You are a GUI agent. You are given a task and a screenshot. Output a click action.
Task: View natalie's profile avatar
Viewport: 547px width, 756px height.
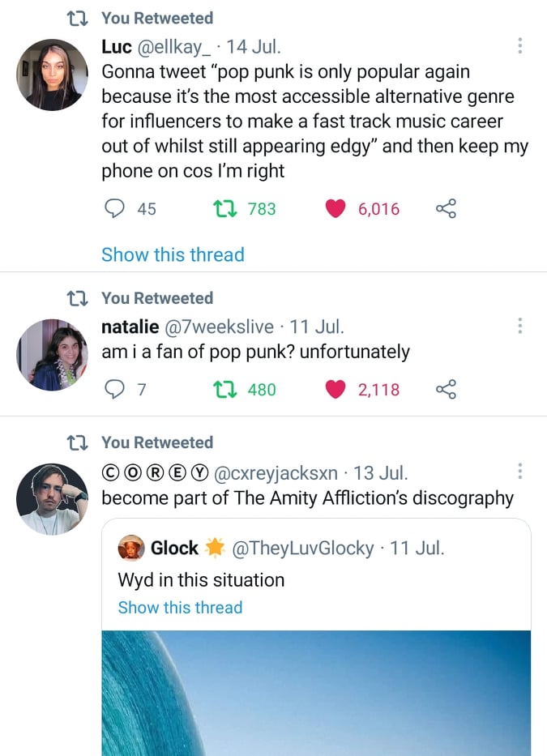tap(52, 354)
